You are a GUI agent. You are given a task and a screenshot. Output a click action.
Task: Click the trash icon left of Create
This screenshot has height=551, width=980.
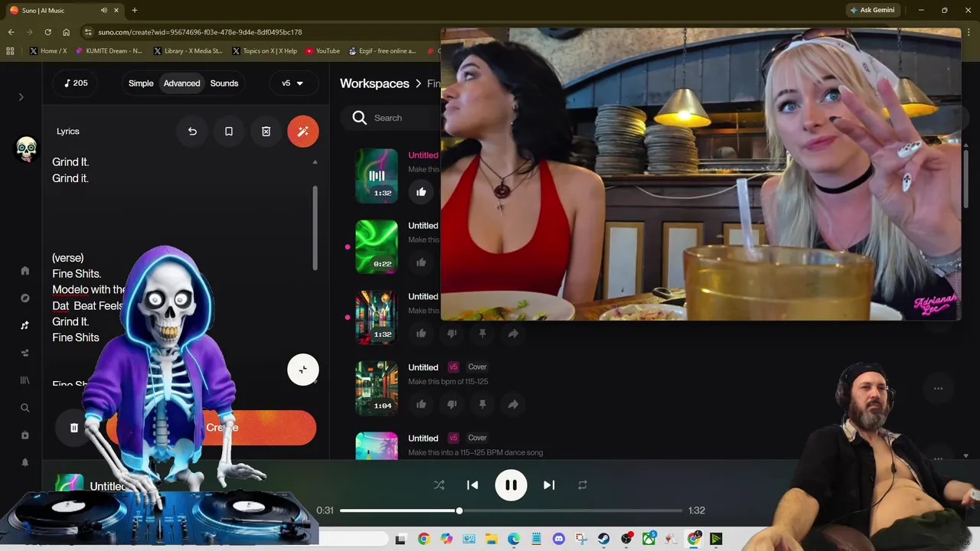coord(74,428)
